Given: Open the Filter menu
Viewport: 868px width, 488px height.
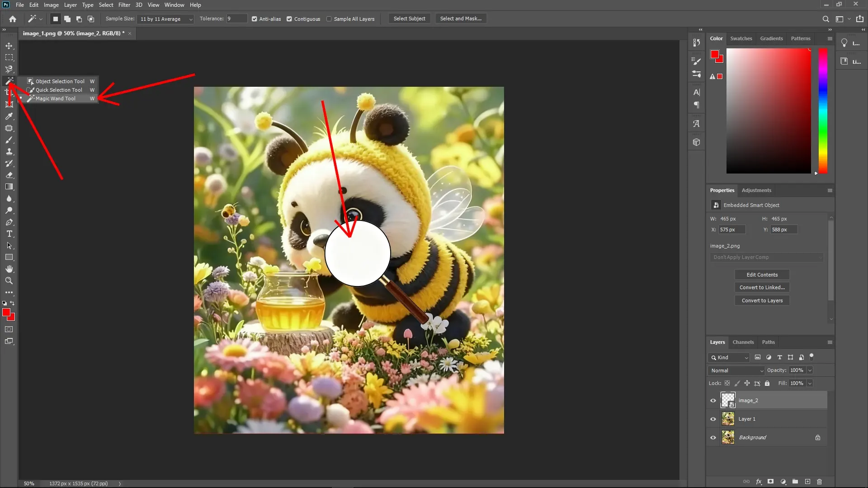Looking at the screenshot, I should [x=124, y=5].
